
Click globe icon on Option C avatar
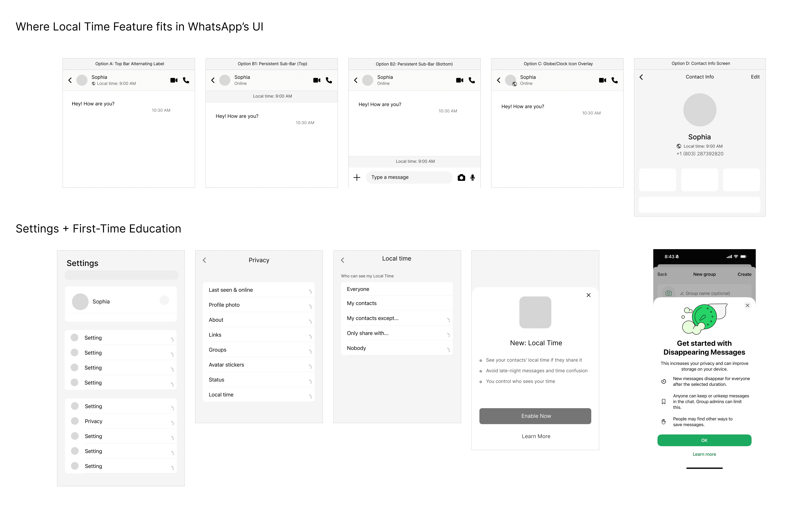pos(514,84)
